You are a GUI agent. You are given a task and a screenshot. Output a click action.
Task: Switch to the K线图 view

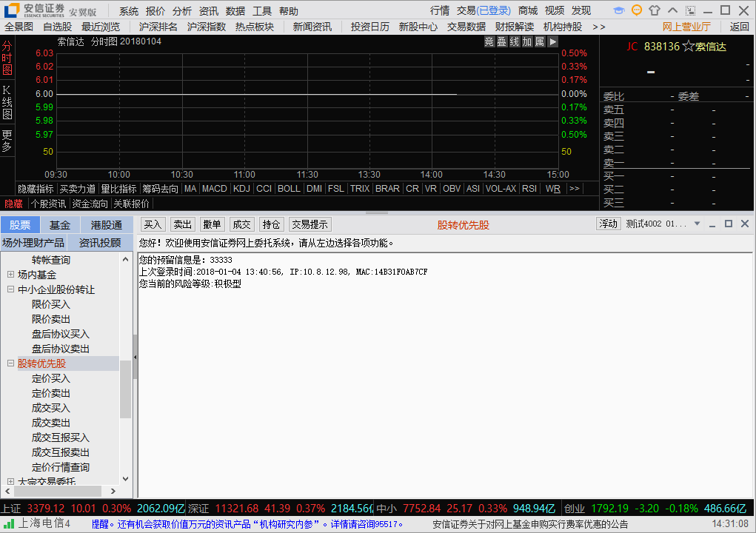7,101
